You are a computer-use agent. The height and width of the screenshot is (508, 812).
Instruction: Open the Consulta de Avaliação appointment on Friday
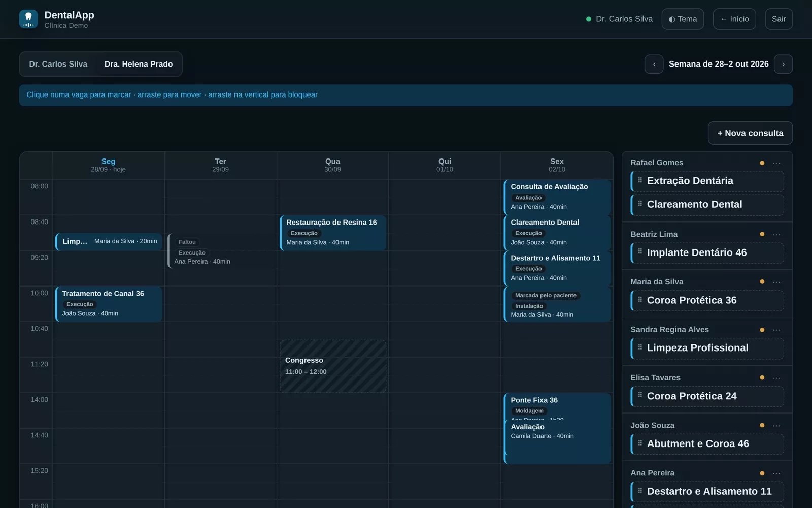(557, 197)
